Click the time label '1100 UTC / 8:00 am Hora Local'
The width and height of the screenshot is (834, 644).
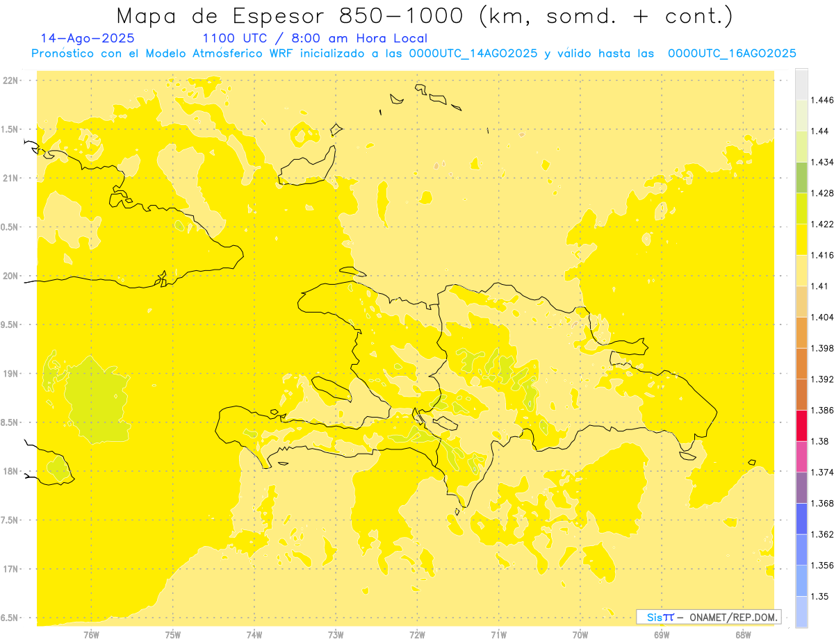315,38
